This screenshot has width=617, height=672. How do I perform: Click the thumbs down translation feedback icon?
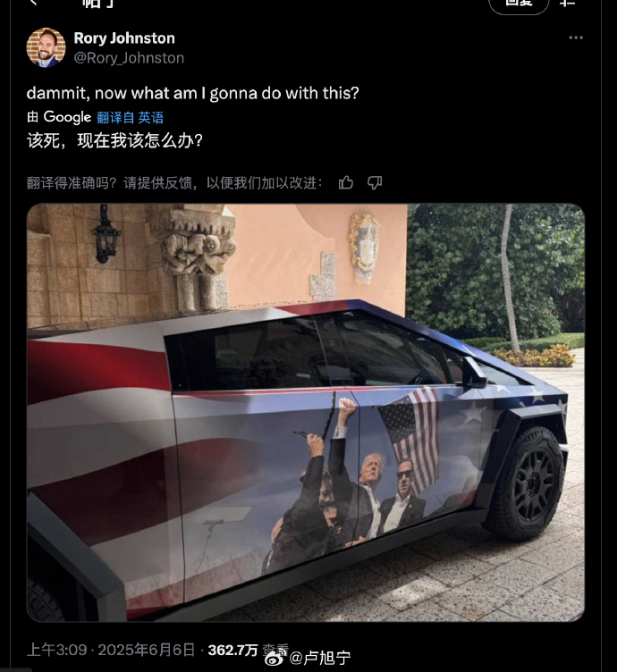click(x=375, y=183)
